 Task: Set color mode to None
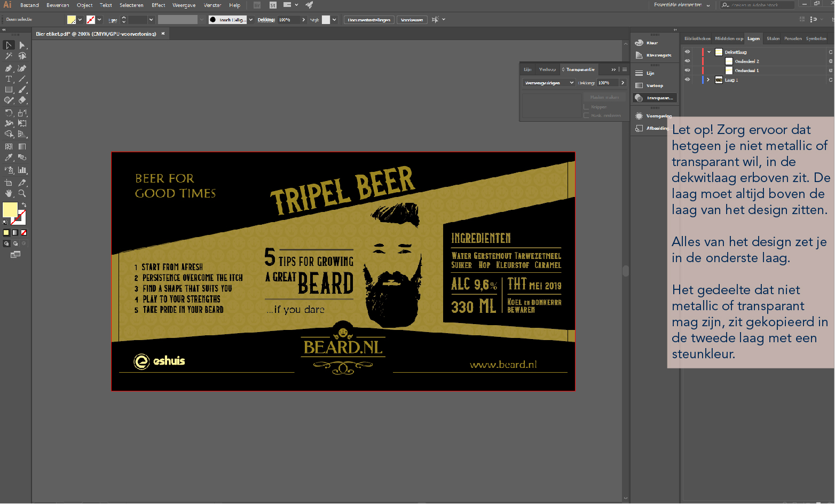[x=23, y=233]
